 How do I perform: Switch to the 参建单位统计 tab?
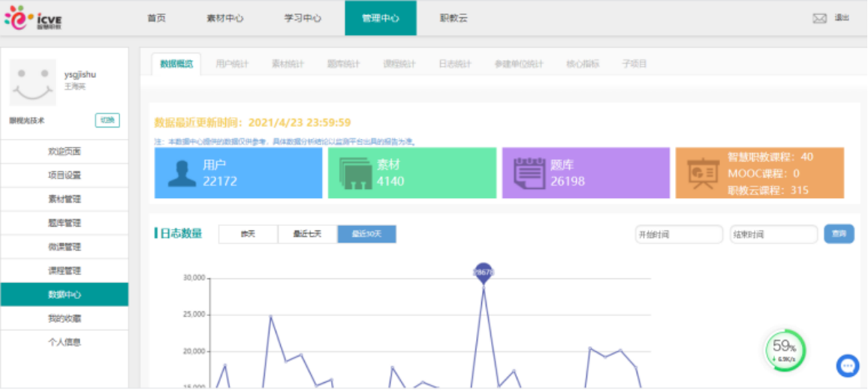pyautogui.click(x=520, y=64)
